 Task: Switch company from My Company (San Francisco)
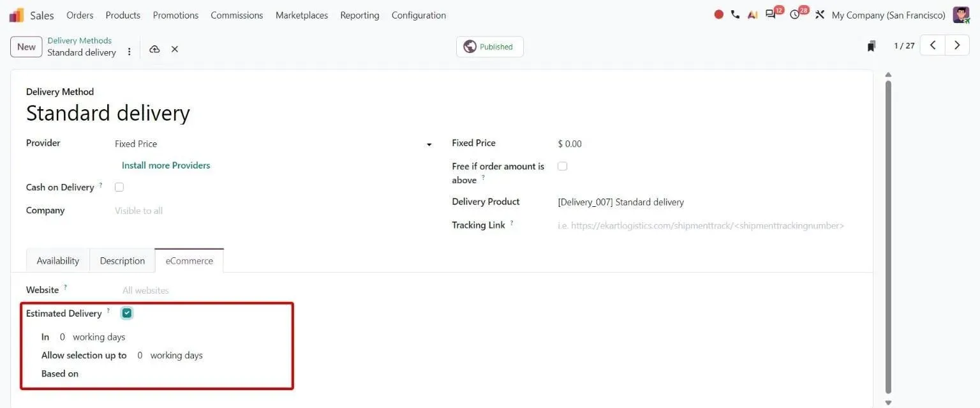click(888, 15)
